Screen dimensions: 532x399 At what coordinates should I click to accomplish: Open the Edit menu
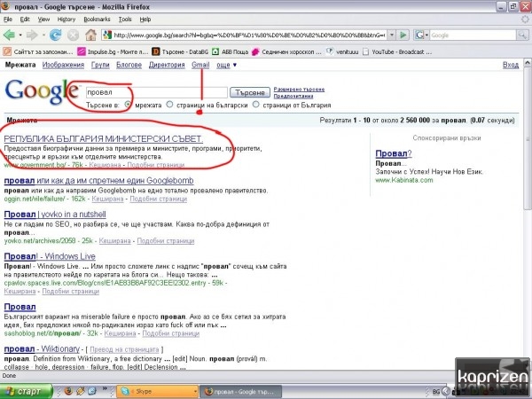click(x=25, y=20)
